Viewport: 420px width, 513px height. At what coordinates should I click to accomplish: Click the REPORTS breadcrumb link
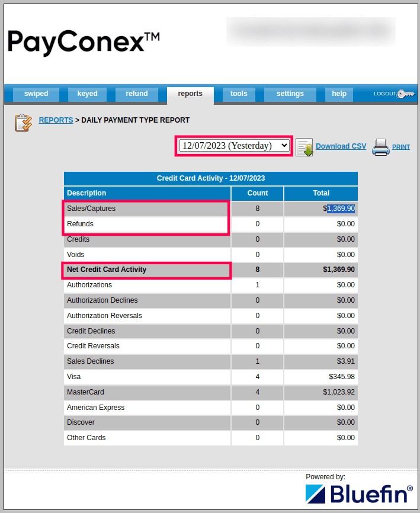pyautogui.click(x=56, y=120)
